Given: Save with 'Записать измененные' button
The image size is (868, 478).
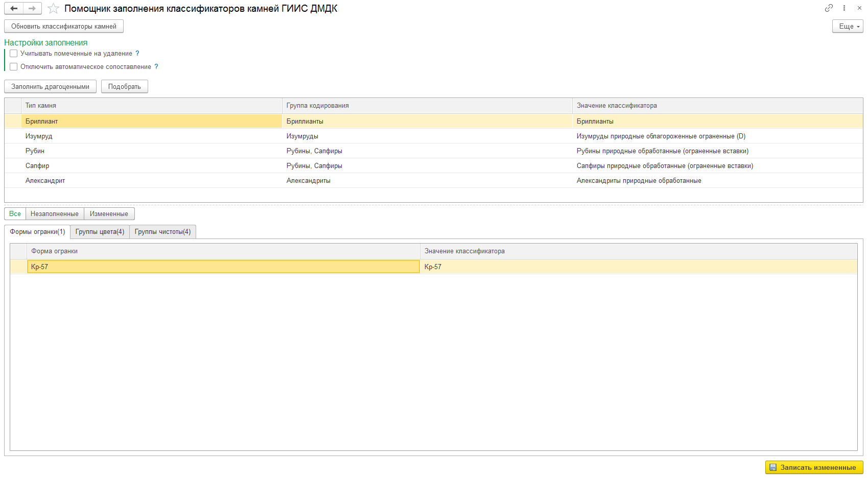Looking at the screenshot, I should [x=814, y=467].
